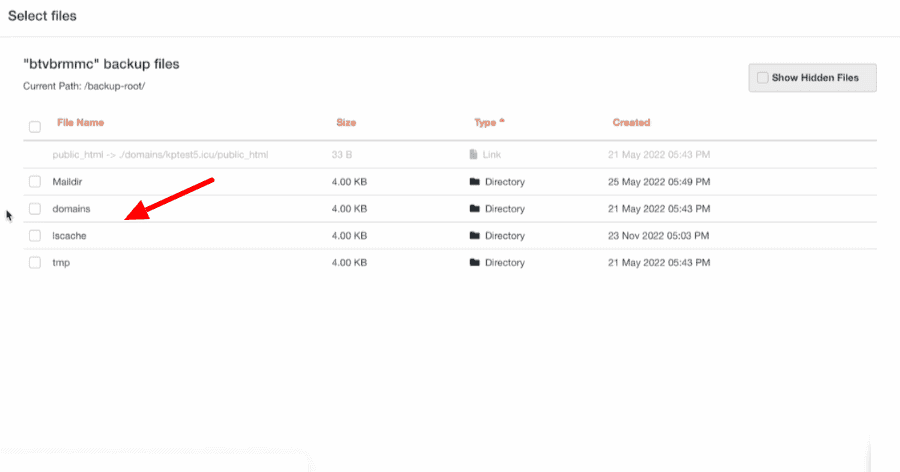Mark the tmp directory checkbox
Image resolution: width=900 pixels, height=472 pixels.
pos(35,263)
